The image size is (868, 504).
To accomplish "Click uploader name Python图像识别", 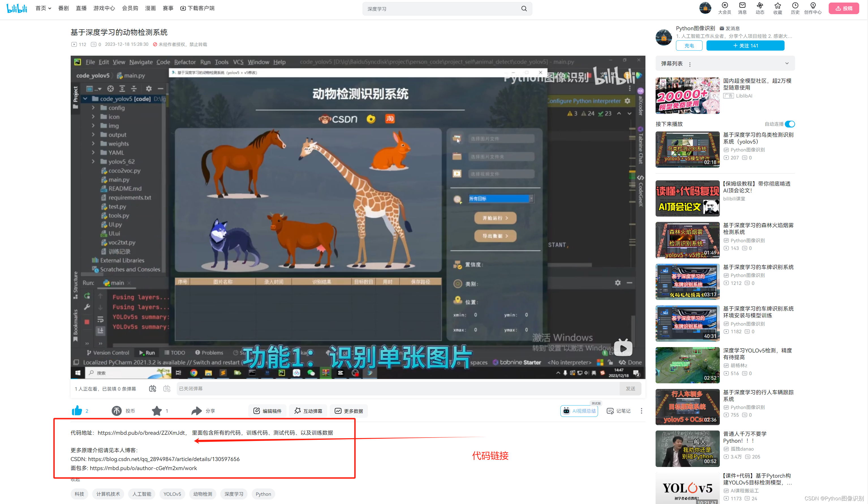I will [695, 28].
